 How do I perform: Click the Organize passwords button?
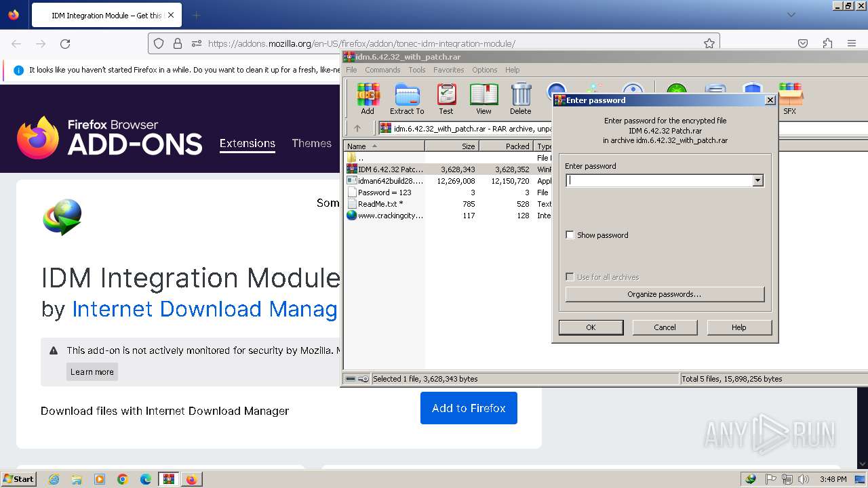[x=665, y=294]
